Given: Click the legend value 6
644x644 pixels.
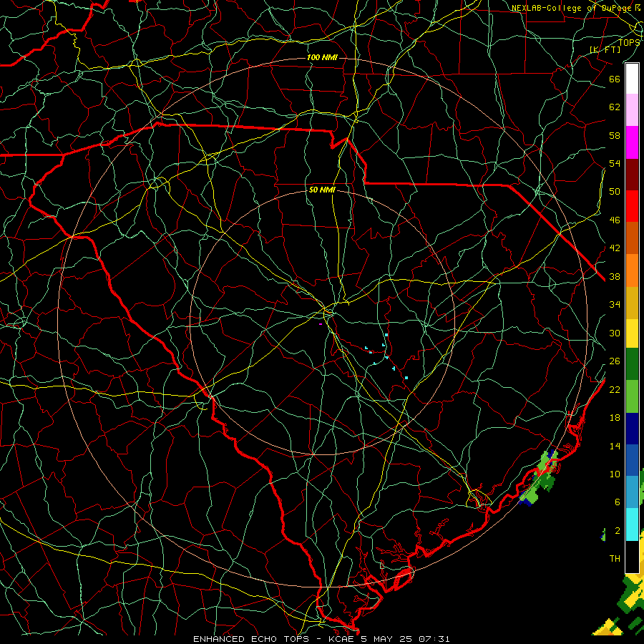Looking at the screenshot, I should coord(618,502).
